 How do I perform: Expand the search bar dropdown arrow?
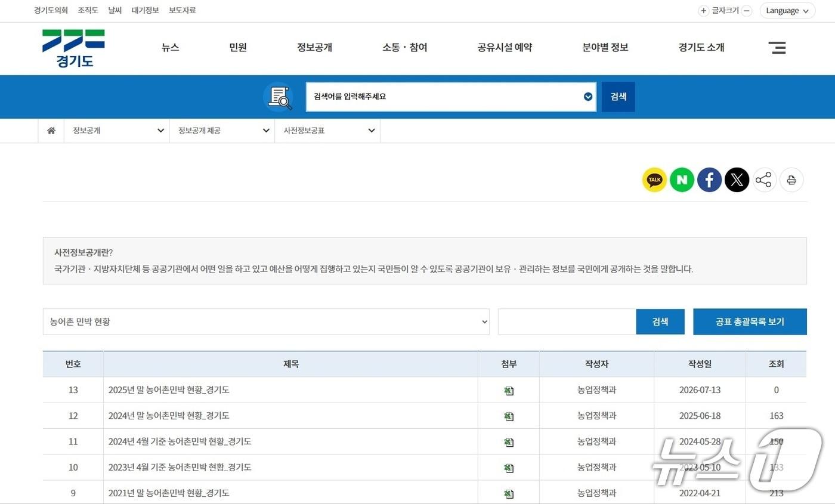tap(588, 97)
